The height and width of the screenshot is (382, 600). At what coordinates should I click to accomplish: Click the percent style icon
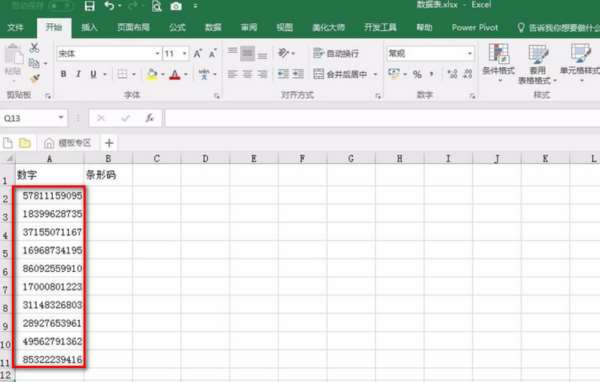point(417,74)
